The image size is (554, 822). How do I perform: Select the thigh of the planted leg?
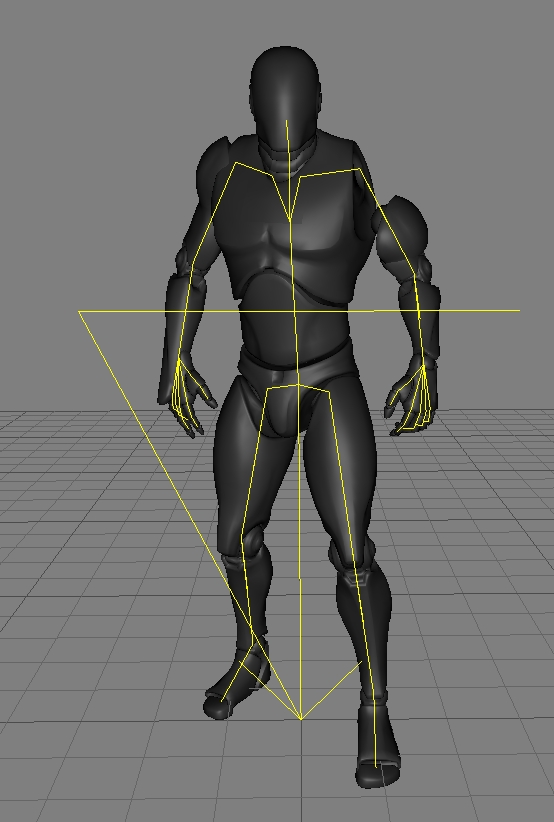(343, 467)
